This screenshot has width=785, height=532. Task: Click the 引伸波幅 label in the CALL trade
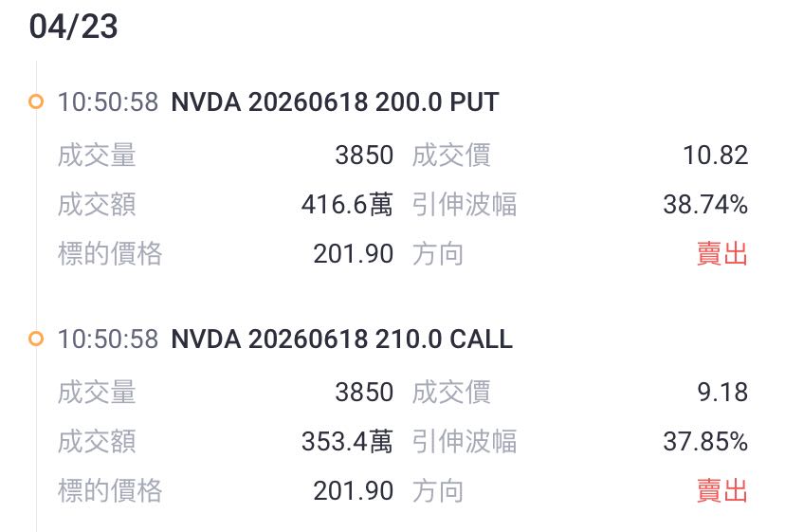465,441
